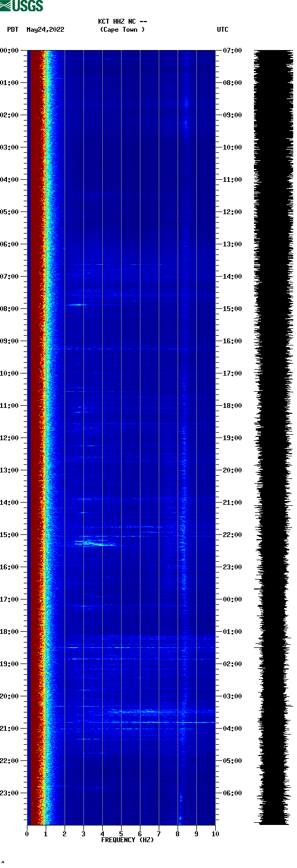Click the 22:00 PDT time label

10,761
